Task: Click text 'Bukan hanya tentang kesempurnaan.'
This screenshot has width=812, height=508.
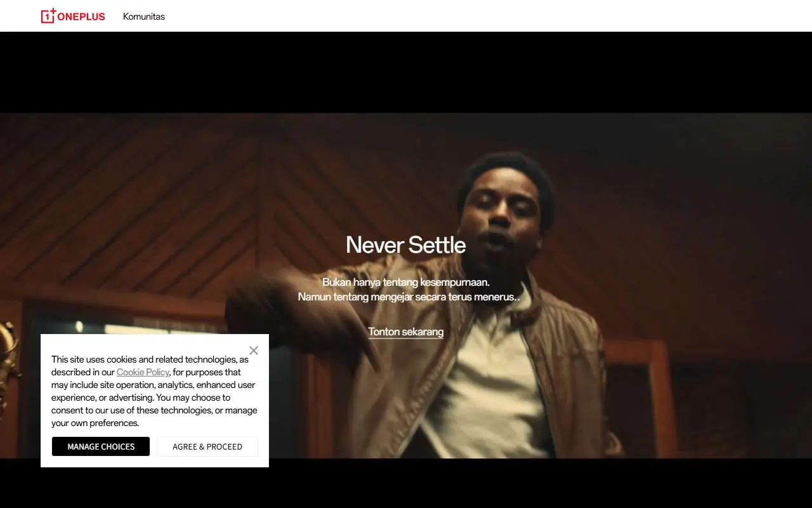Action: [406, 282]
